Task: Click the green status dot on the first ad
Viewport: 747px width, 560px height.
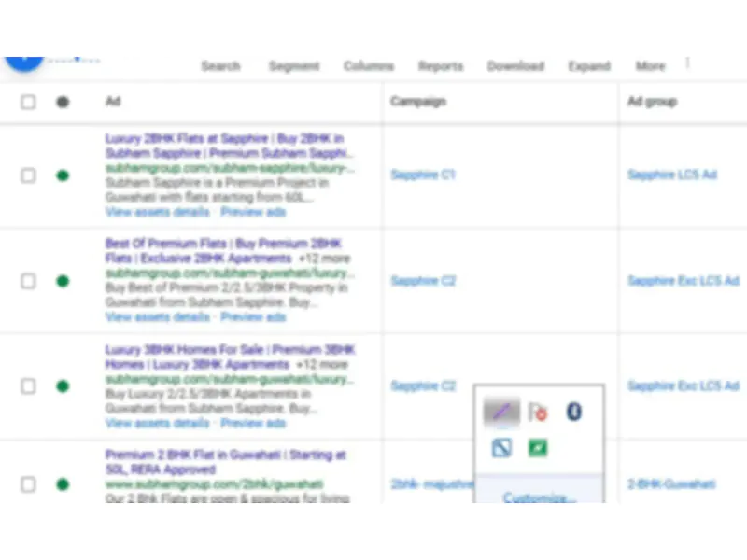Action: click(63, 175)
